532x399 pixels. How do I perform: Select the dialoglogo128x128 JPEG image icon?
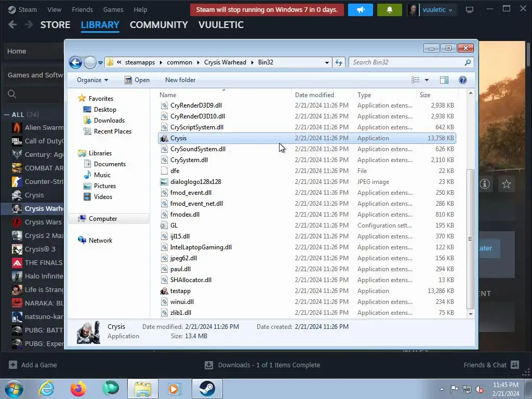(164, 182)
